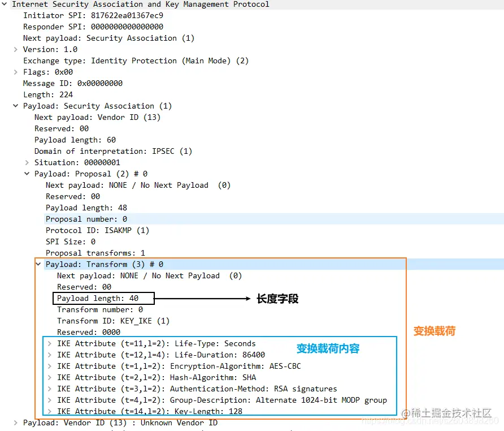Expand the Group-Description MODP group attribute
This screenshot has height=431, width=504.
tap(50, 400)
